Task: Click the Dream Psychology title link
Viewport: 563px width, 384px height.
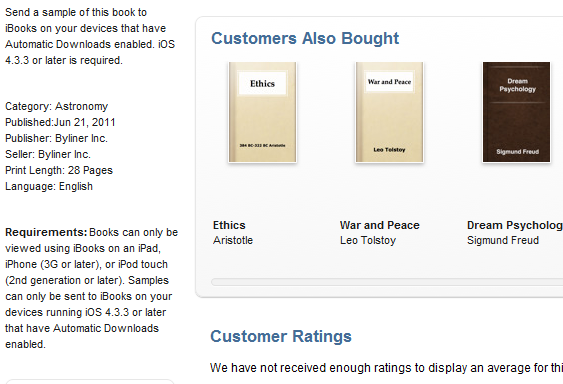Action: coord(515,225)
